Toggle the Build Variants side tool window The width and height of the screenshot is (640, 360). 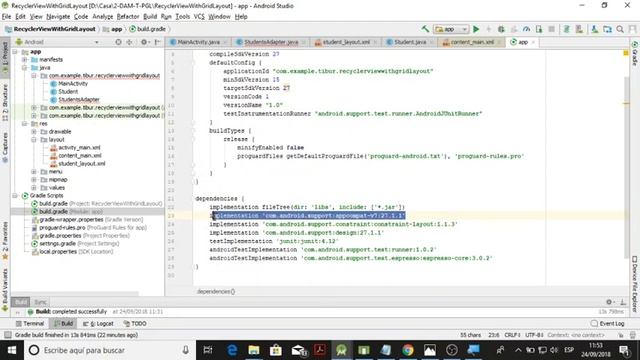(x=5, y=290)
